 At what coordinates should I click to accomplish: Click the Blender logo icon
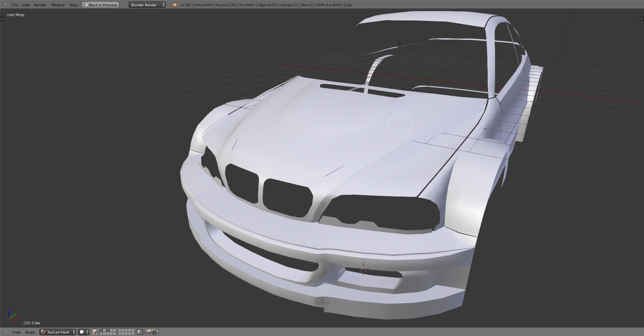tap(174, 5)
